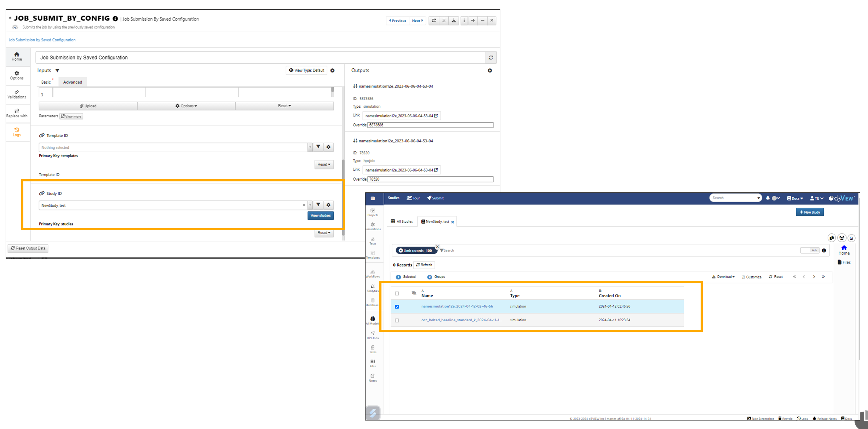This screenshot has height=429, width=868.
Task: Expand the Study ID dropdown arrow
Action: tap(310, 205)
